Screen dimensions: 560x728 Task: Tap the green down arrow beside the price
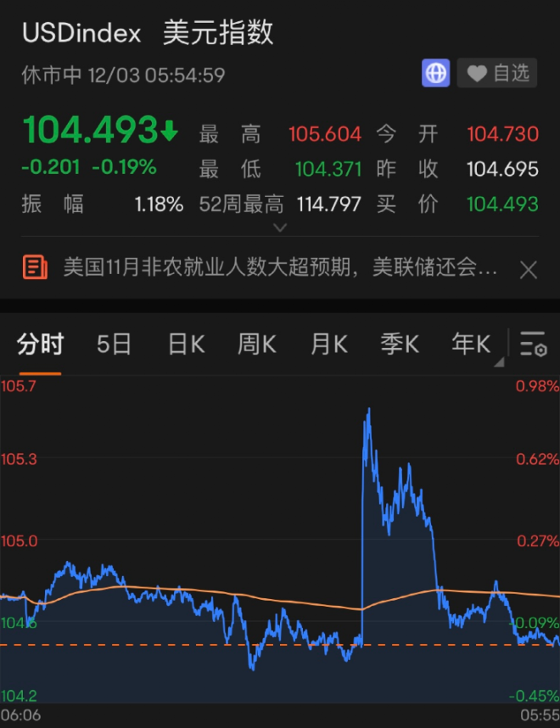[169, 132]
